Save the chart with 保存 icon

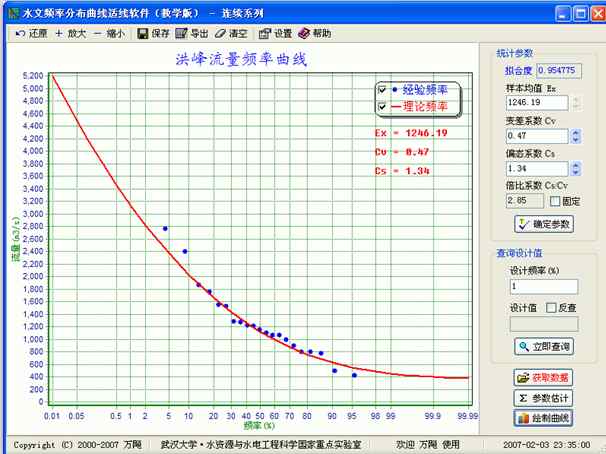(143, 33)
